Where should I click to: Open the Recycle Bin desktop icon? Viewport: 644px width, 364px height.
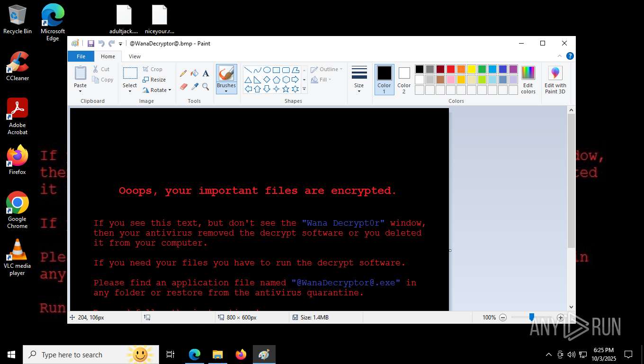[17, 19]
